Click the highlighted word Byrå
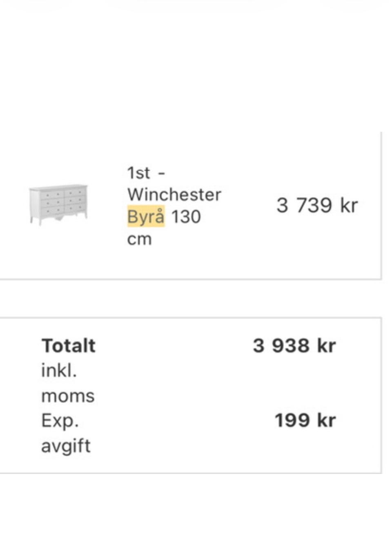Viewport: 392px width, 548px height. tap(146, 217)
